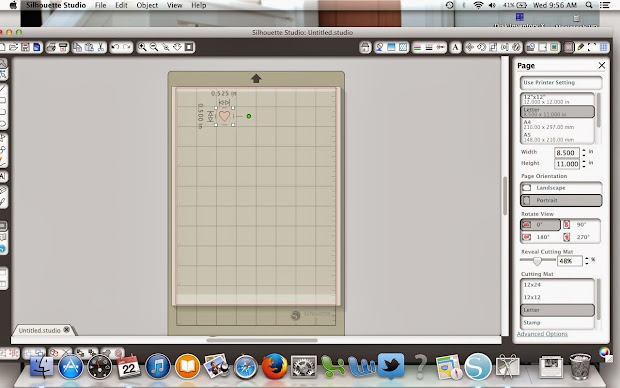Click the Reveal Cutting Mat percentage field
This screenshot has width=620, height=388.
(x=570, y=261)
